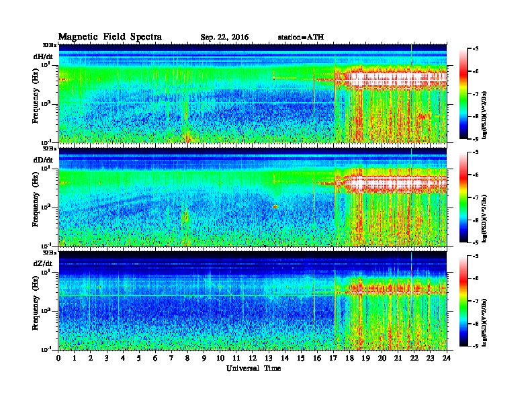Screen dimensions: 532x411
Task: Click hour tick label "4" on the time axis
Action: tap(123, 358)
